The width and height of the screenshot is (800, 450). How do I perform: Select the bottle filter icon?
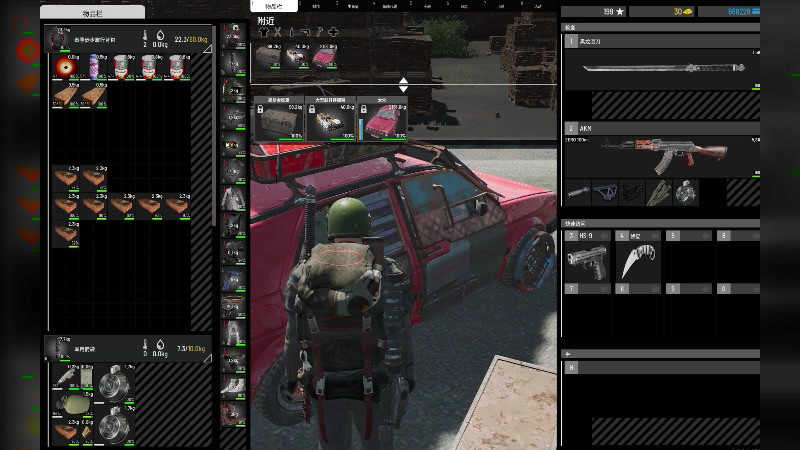click(291, 32)
